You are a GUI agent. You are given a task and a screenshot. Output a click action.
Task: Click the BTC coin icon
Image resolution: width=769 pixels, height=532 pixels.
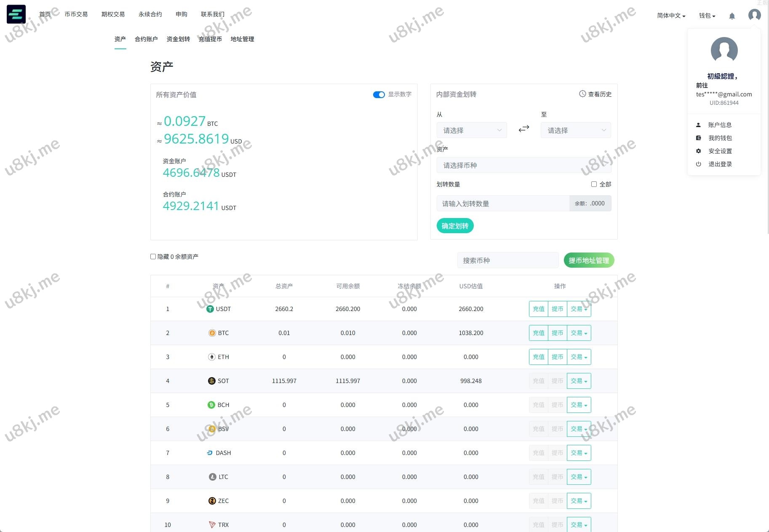(212, 333)
